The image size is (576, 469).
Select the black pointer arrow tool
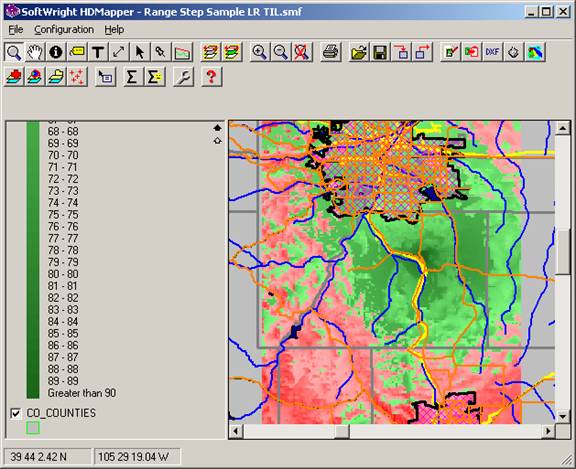(140, 52)
